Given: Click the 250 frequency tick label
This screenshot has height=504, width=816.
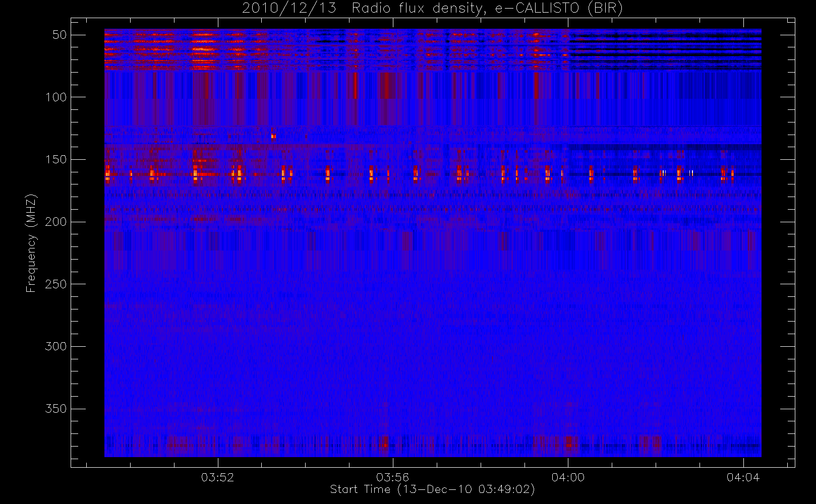Looking at the screenshot, I should (56, 284).
